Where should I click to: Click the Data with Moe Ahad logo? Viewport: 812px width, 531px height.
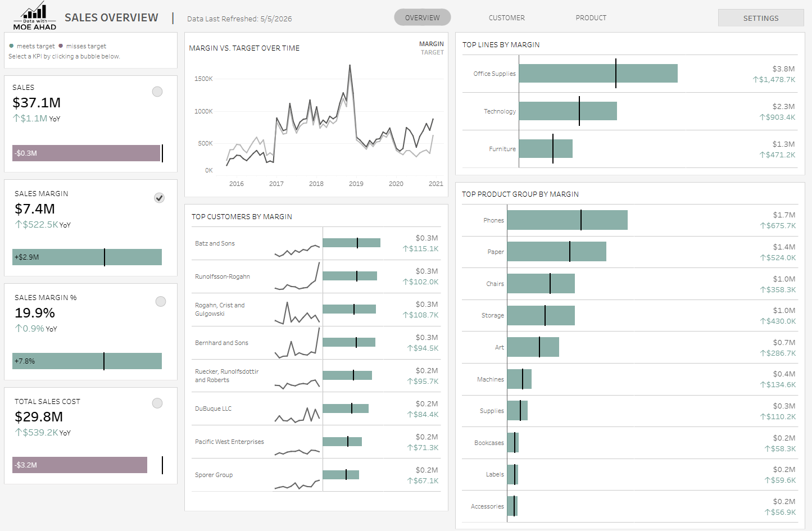[35, 16]
